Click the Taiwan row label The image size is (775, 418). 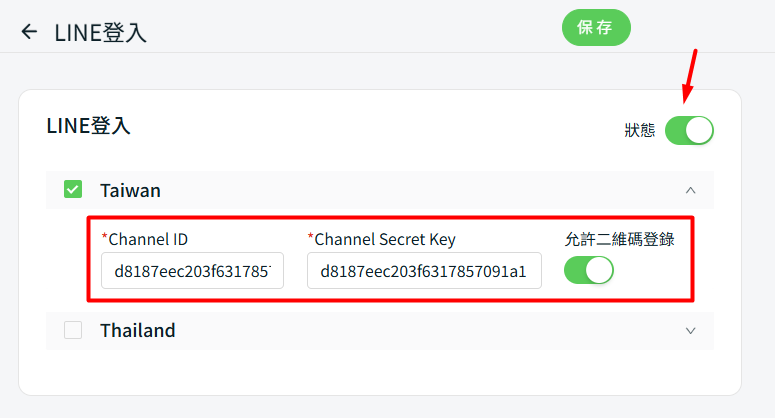(x=130, y=190)
